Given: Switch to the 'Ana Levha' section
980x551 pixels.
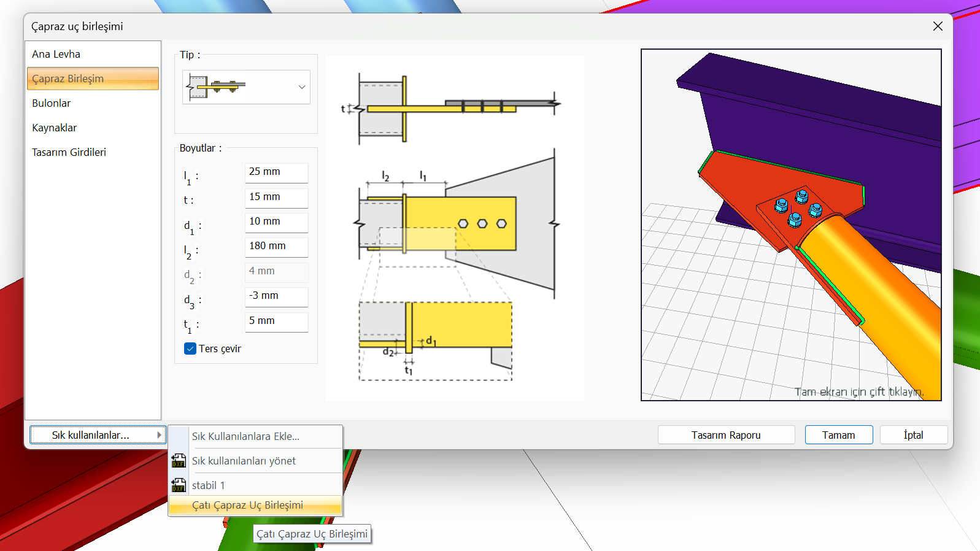Looking at the screenshot, I should pos(56,54).
